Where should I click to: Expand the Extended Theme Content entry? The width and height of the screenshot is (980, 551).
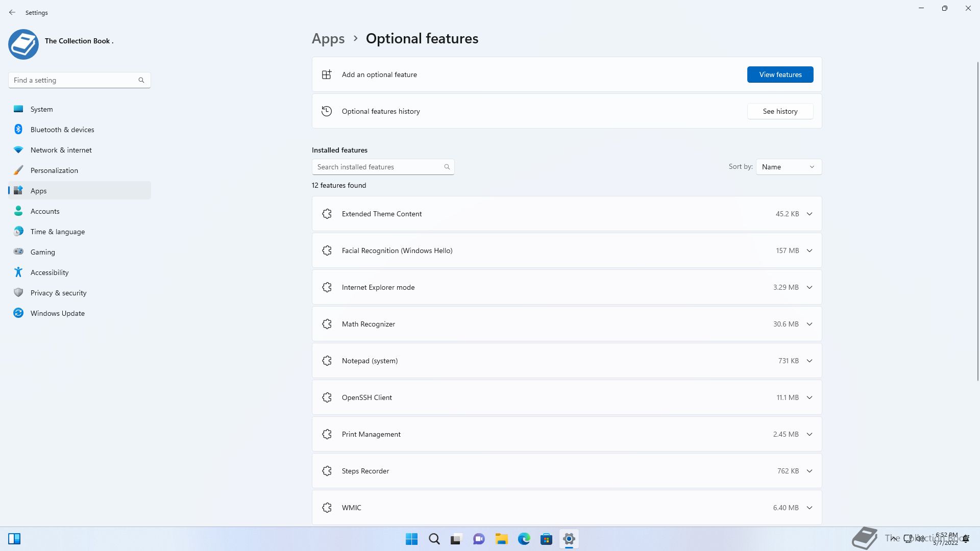click(809, 214)
